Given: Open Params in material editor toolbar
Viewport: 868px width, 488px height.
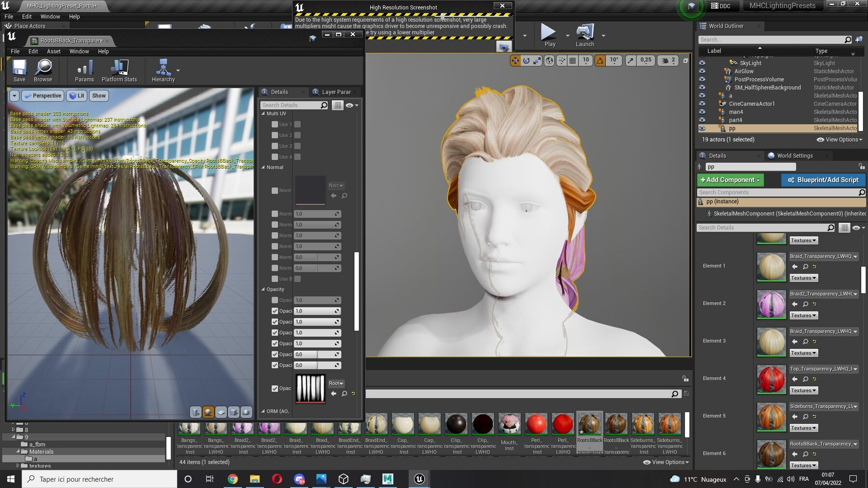Looking at the screenshot, I should [84, 71].
